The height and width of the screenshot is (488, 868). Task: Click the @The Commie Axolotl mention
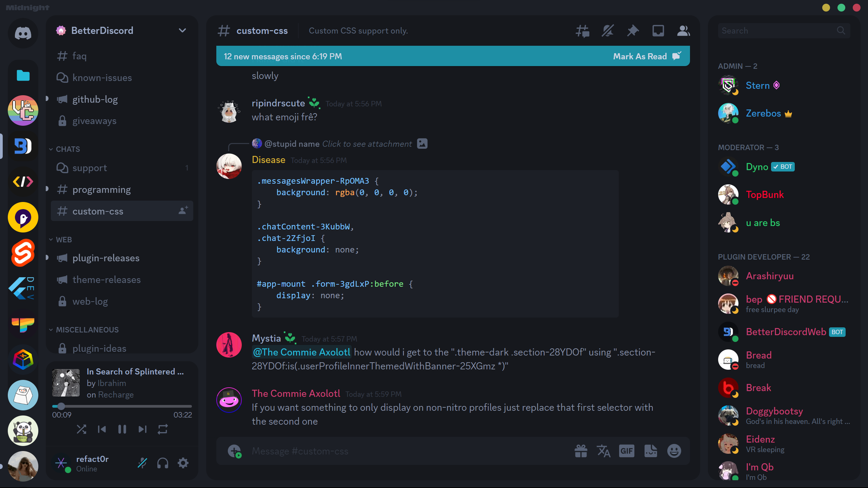coord(301,352)
